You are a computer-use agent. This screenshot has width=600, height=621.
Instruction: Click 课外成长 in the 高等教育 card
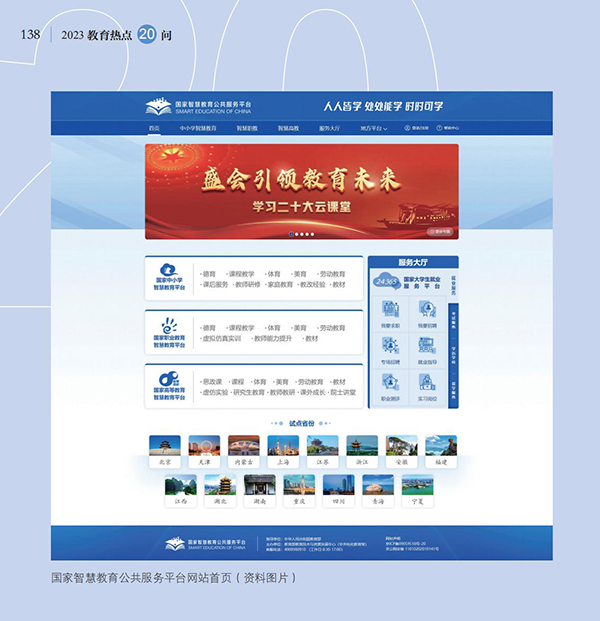pos(312,392)
